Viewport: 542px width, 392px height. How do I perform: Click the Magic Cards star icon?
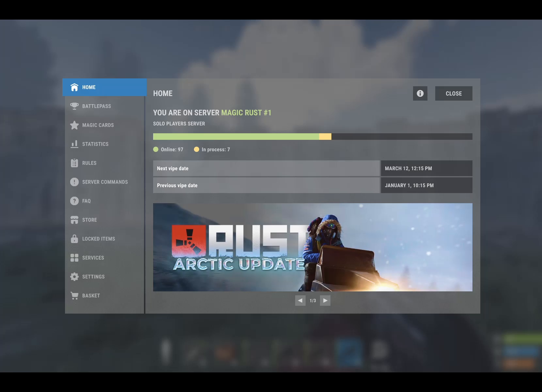[74, 125]
